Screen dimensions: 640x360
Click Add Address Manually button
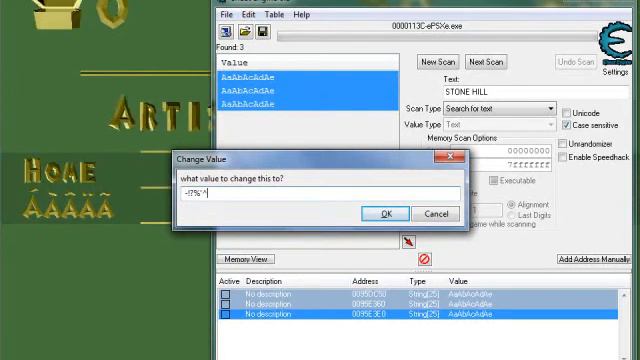click(x=594, y=259)
